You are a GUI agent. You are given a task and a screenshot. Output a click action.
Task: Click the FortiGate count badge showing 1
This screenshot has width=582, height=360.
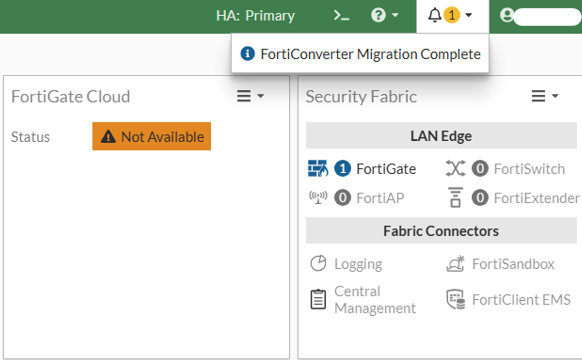(x=342, y=168)
